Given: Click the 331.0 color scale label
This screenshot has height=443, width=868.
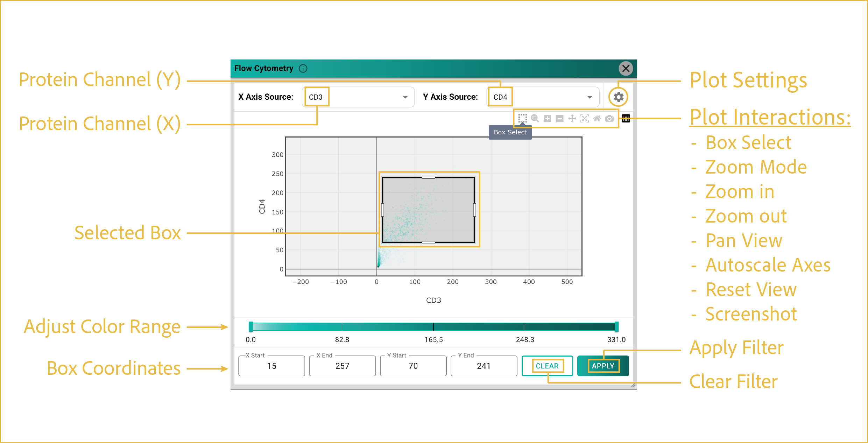Looking at the screenshot, I should pos(616,340).
